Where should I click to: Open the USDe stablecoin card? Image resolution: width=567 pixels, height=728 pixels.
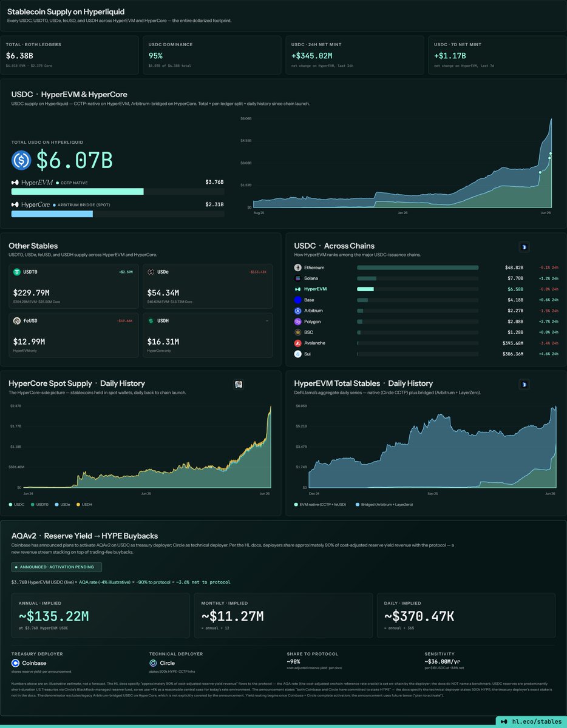point(208,286)
